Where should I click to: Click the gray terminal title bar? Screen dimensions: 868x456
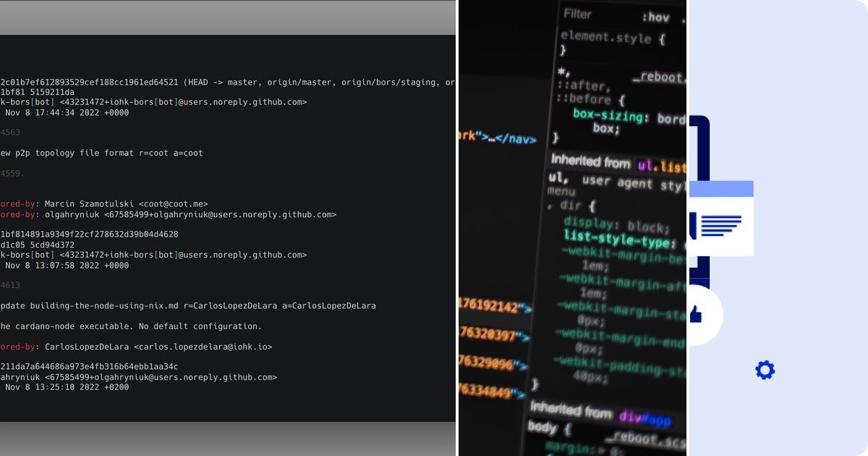(227, 18)
